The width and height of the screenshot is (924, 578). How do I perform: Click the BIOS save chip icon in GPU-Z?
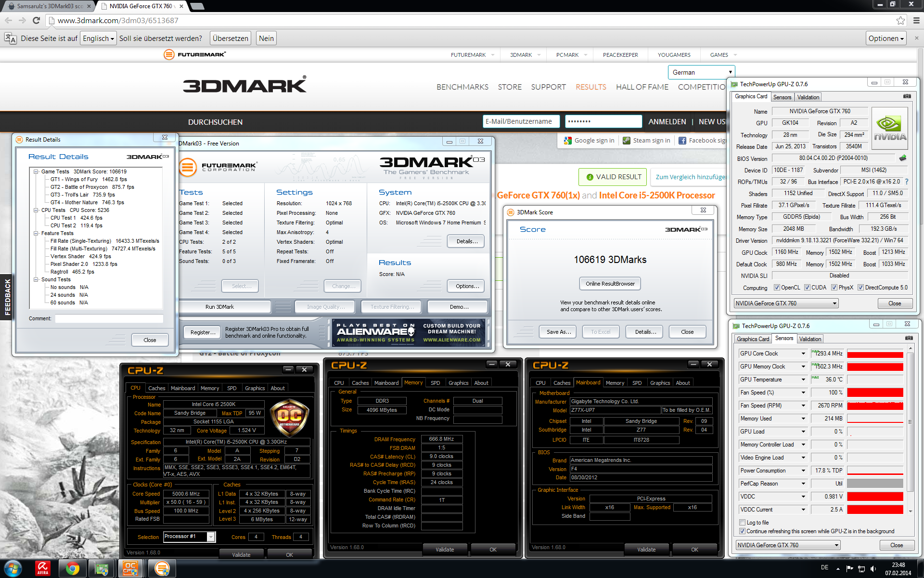[903, 158]
